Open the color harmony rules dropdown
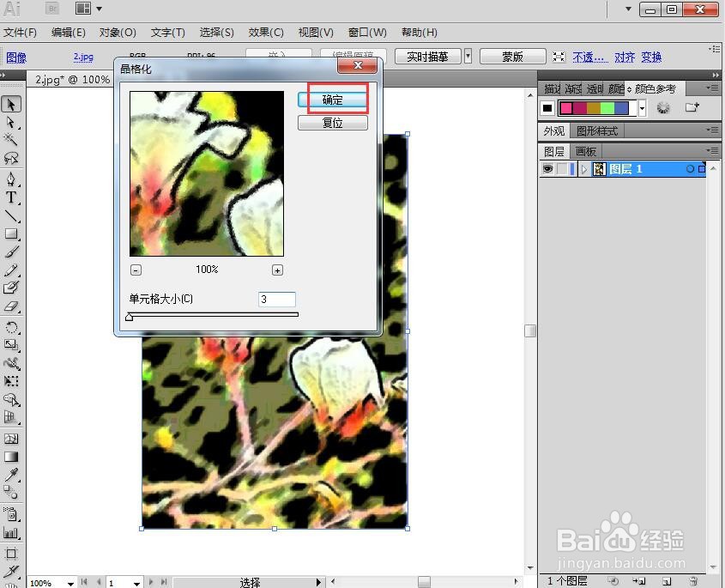Image resolution: width=725 pixels, height=588 pixels. coord(643,108)
